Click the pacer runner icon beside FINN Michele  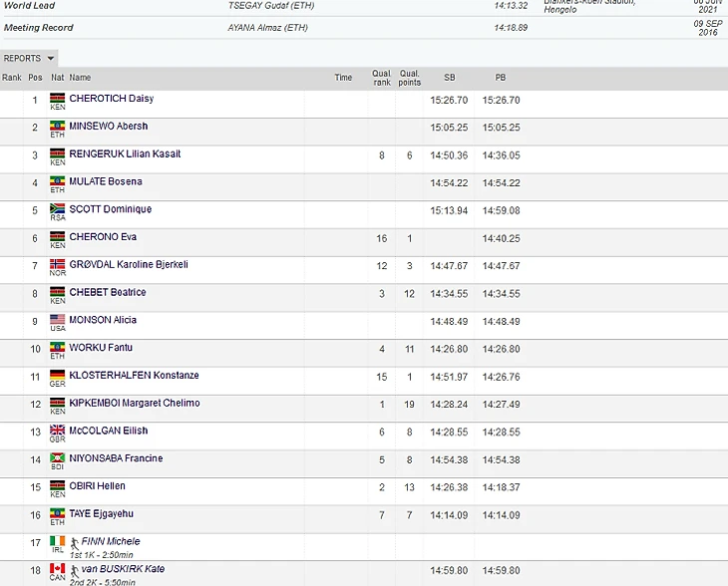tap(77, 541)
